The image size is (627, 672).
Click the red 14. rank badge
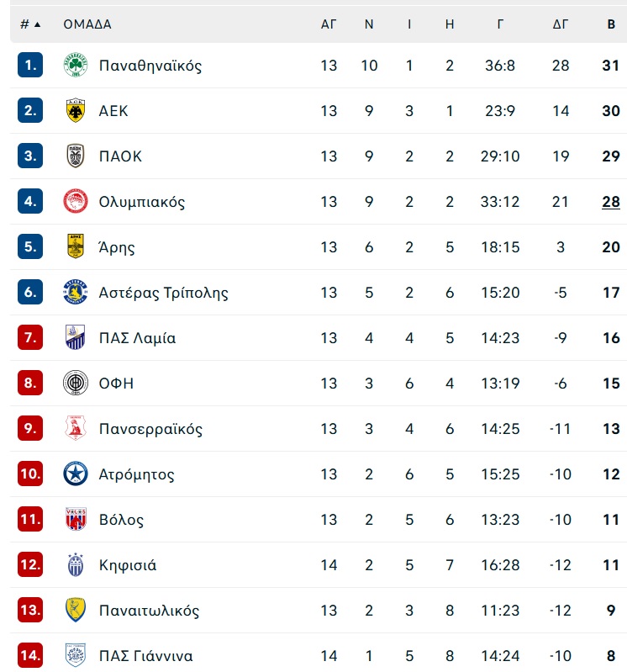(x=30, y=655)
